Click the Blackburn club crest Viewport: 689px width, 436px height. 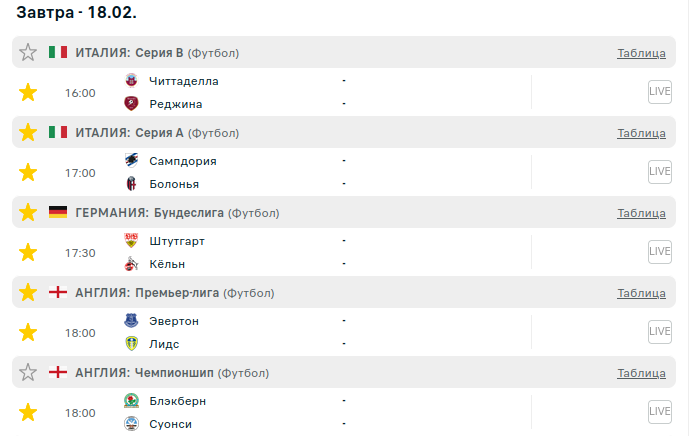[x=131, y=401]
